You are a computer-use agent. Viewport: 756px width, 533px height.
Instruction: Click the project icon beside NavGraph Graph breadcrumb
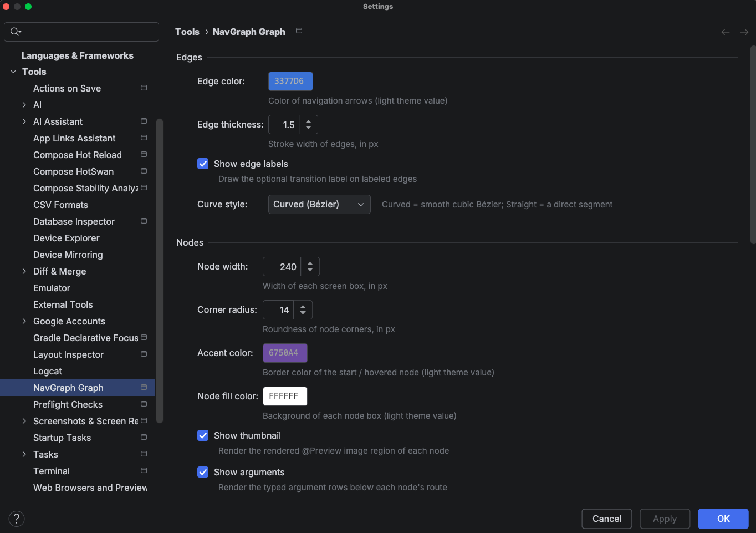click(x=299, y=31)
